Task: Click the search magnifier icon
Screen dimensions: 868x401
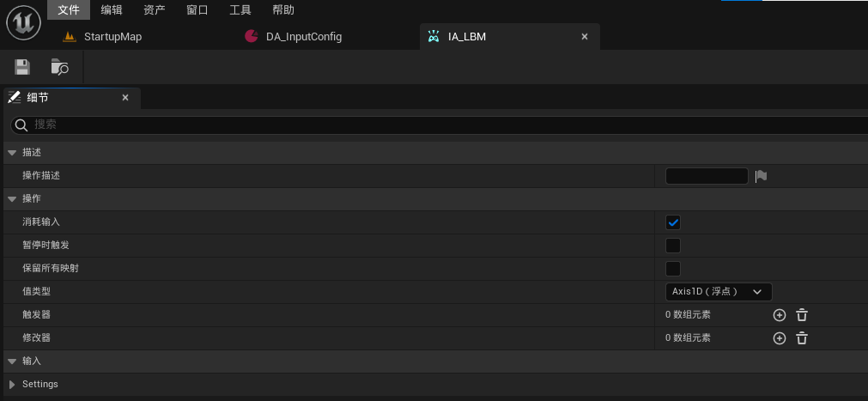Action: 21,125
